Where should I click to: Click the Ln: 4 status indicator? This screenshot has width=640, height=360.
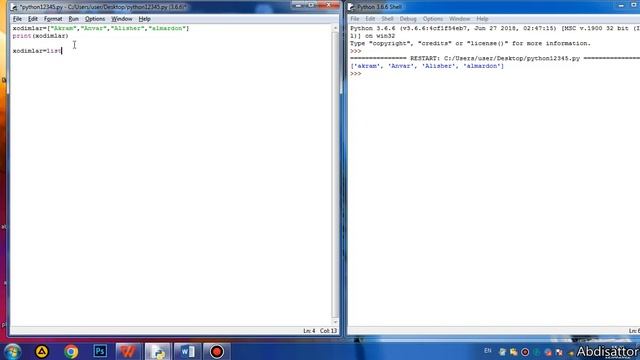tap(309, 331)
